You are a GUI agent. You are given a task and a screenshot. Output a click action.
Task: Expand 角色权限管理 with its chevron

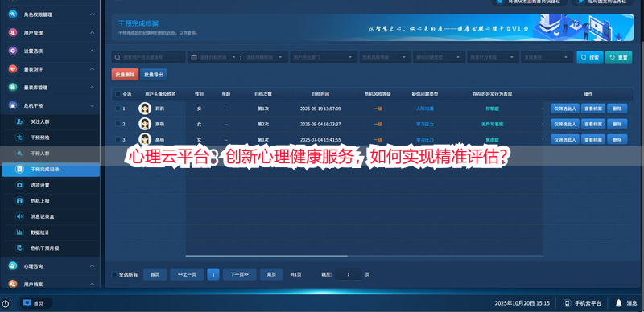pyautogui.click(x=93, y=14)
